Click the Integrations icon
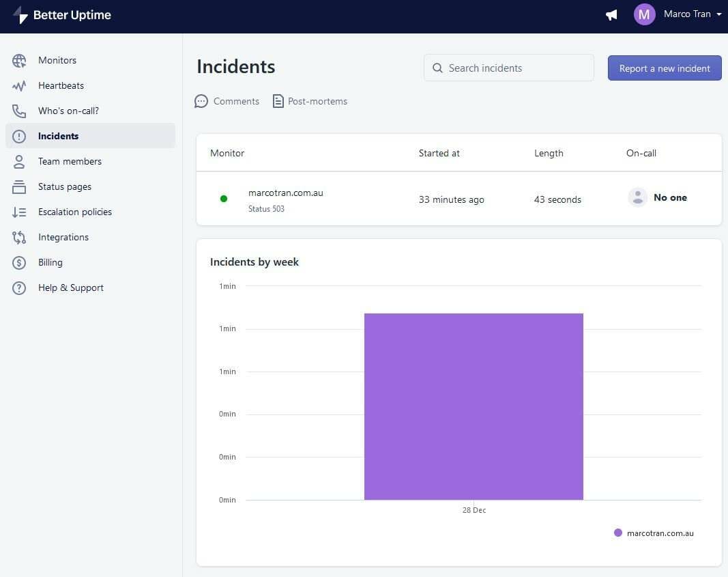The height and width of the screenshot is (577, 728). [18, 237]
